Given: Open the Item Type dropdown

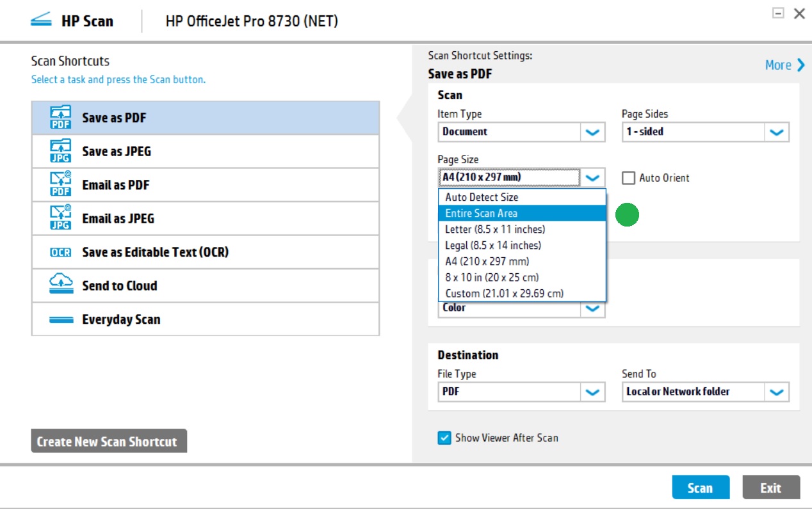Looking at the screenshot, I should 592,132.
